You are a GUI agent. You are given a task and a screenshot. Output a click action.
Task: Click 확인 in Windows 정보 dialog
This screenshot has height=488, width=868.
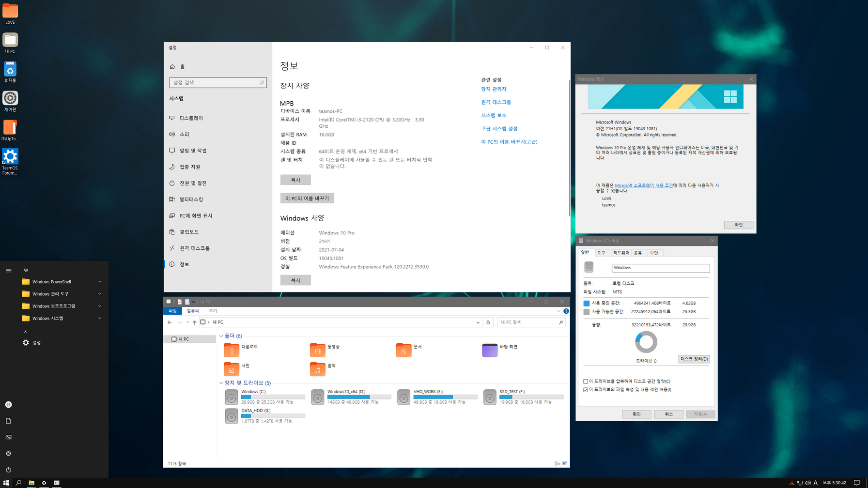coord(739,225)
